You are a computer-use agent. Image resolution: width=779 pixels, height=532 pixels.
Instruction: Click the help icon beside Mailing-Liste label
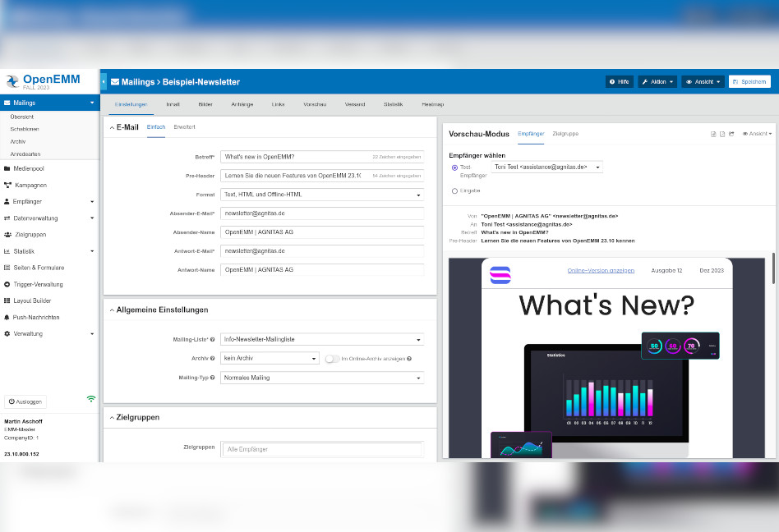point(212,339)
